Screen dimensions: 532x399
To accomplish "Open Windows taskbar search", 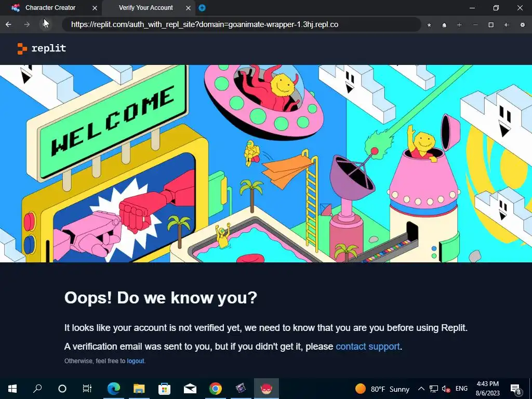I will [37, 389].
